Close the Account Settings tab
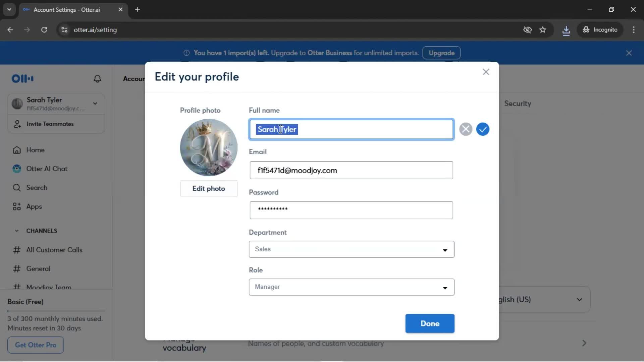 [x=120, y=10]
